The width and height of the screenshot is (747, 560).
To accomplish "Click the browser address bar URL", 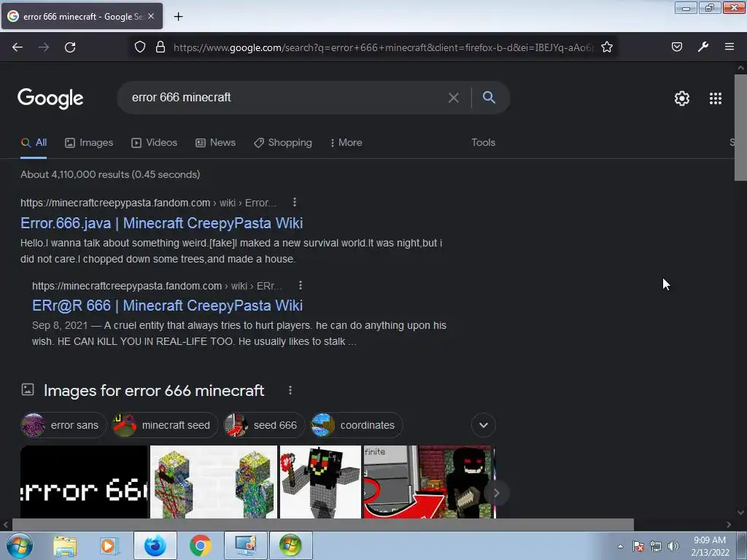I will point(384,47).
